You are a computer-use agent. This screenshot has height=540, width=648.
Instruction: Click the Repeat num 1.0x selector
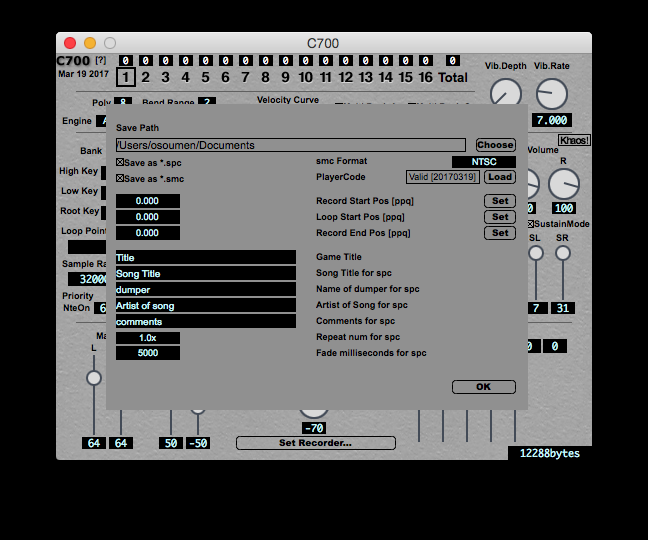[148, 338]
